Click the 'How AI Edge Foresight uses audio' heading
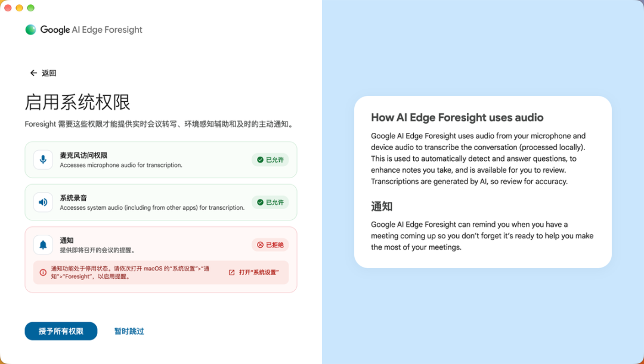 (x=457, y=118)
